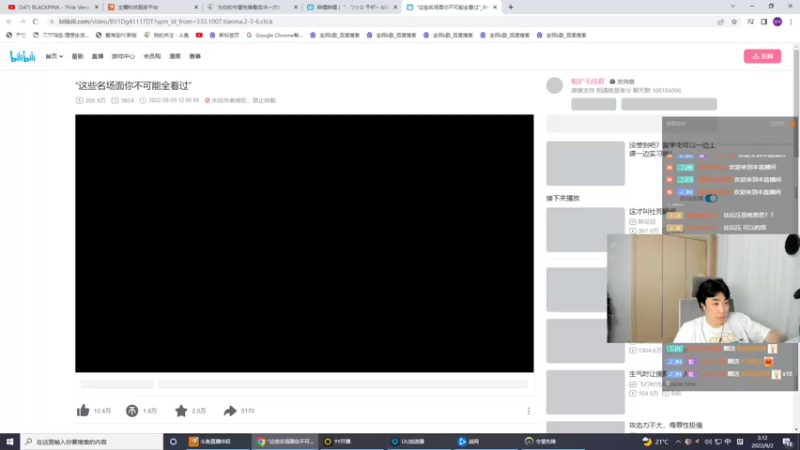Open 会员购 in the bilibili navigation
The image size is (800, 450).
coord(152,56)
